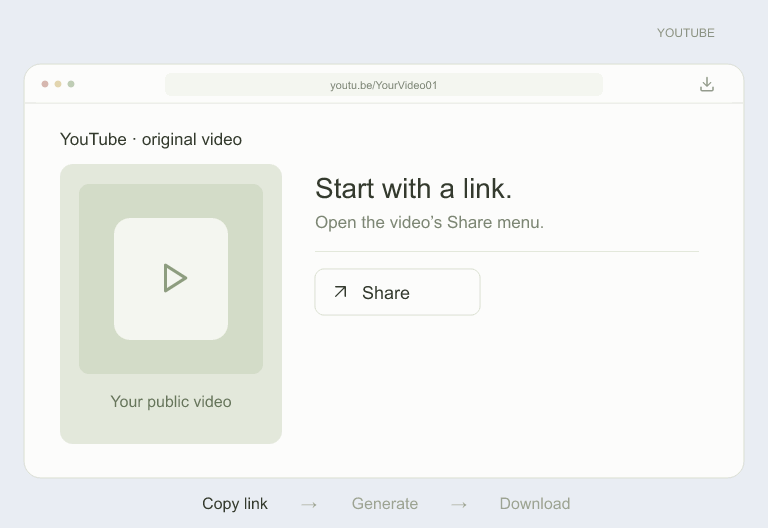Screen dimensions: 768x528
Task: Select the Download step
Action: tap(535, 504)
